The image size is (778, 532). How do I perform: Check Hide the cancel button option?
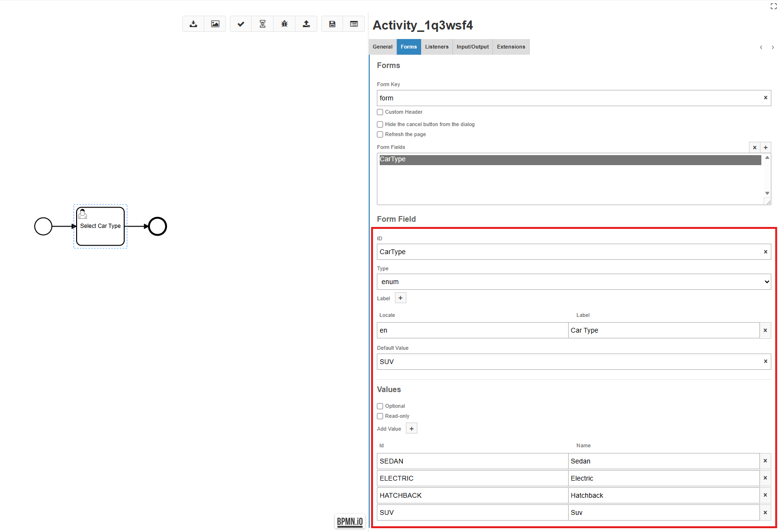coord(380,125)
